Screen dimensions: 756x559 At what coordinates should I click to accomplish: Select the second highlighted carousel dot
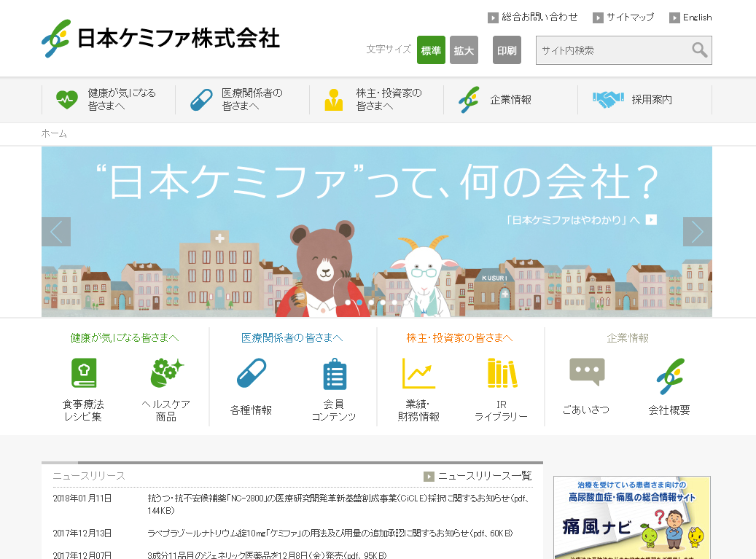pos(359,302)
